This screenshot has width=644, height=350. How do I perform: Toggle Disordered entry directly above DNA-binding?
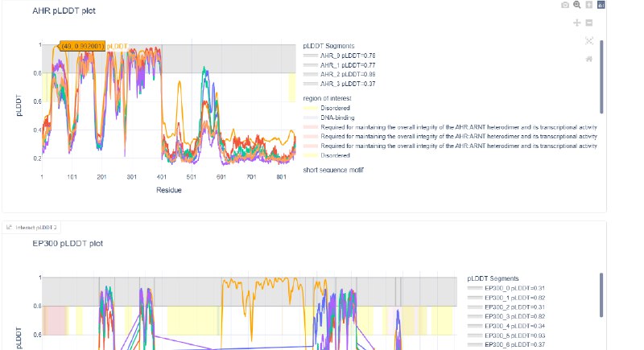pyautogui.click(x=327, y=108)
